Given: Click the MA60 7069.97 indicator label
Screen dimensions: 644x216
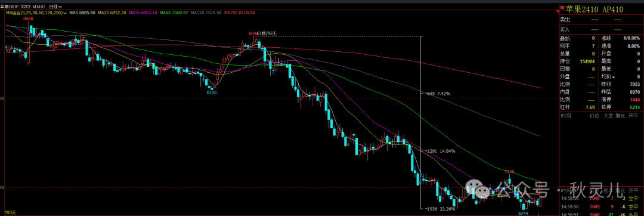Looking at the screenshot, I should [x=174, y=13].
